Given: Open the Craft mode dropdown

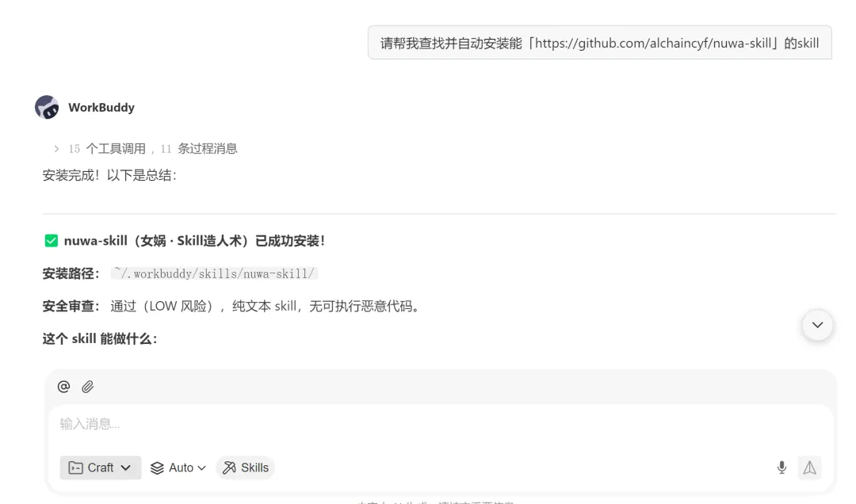Looking at the screenshot, I should 101,468.
